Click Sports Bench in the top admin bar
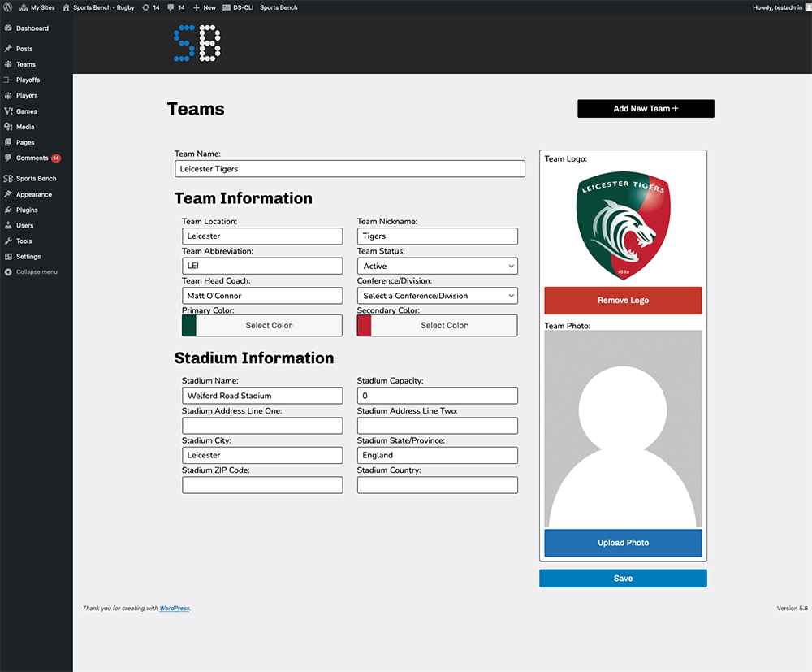This screenshot has height=672, width=812. point(279,7)
